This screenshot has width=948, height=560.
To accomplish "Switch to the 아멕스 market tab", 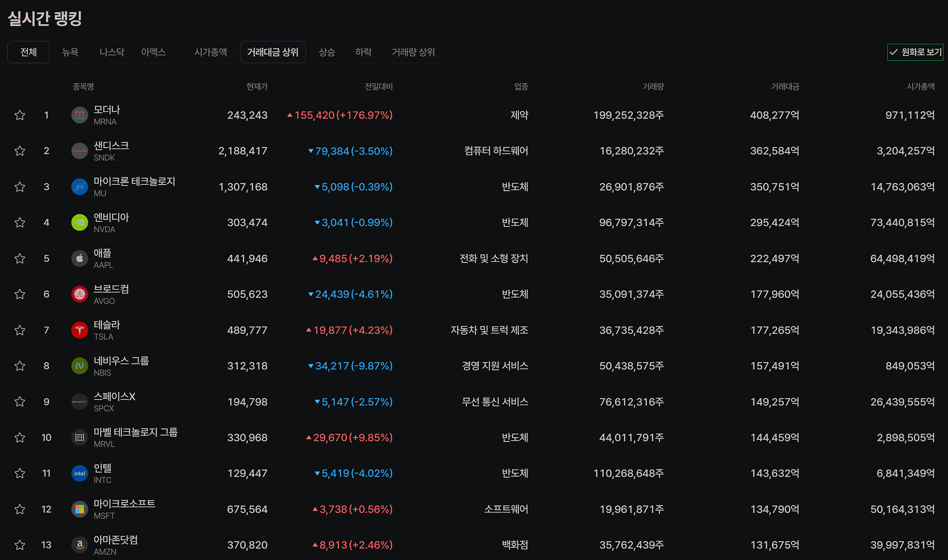I will pyautogui.click(x=154, y=52).
